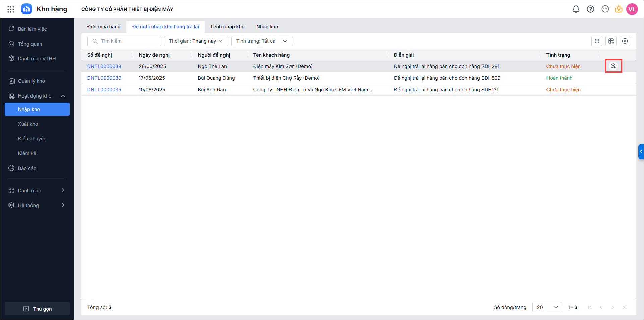
Task: Open request DNTL0000038
Action: coord(104,66)
